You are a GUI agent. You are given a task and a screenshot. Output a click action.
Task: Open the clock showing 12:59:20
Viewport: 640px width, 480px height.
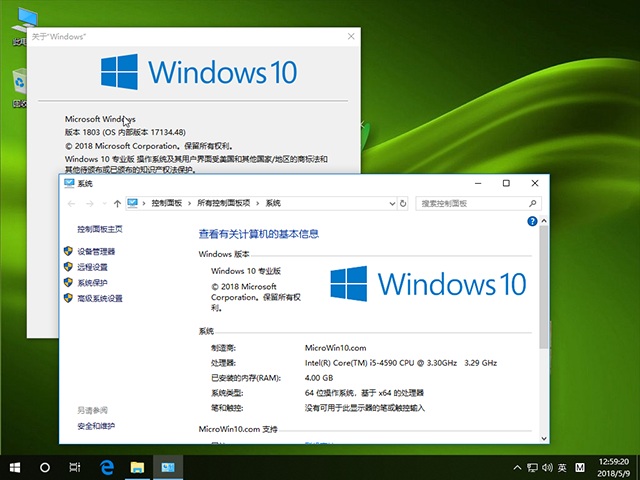click(x=613, y=461)
